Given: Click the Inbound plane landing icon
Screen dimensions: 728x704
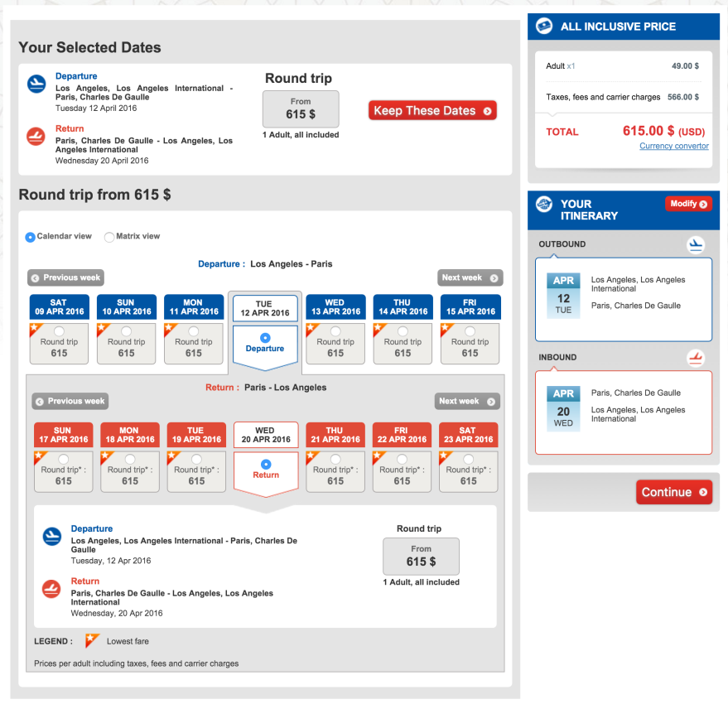Looking at the screenshot, I should (696, 358).
